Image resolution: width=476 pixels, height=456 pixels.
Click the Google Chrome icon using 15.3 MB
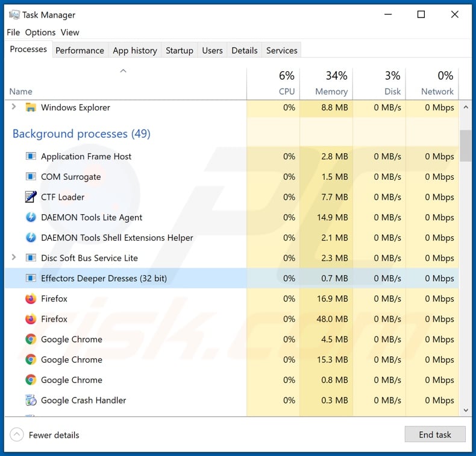tap(31, 359)
